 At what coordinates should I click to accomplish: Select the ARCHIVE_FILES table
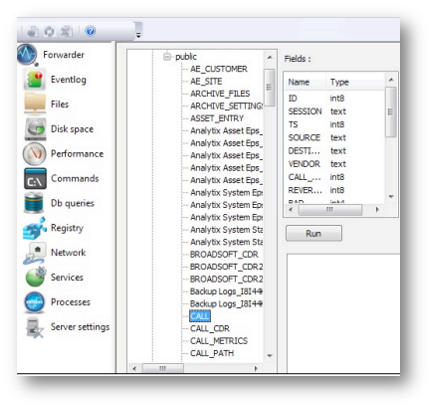pyautogui.click(x=220, y=94)
